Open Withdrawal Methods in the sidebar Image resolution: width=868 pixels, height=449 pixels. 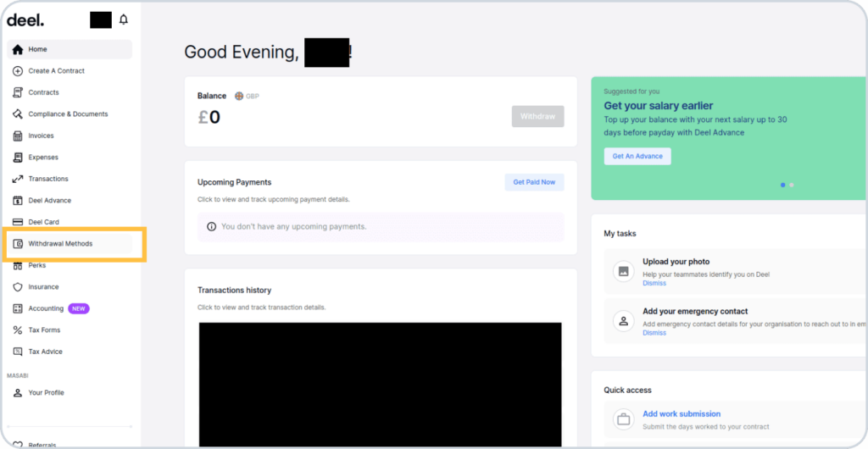coord(70,243)
